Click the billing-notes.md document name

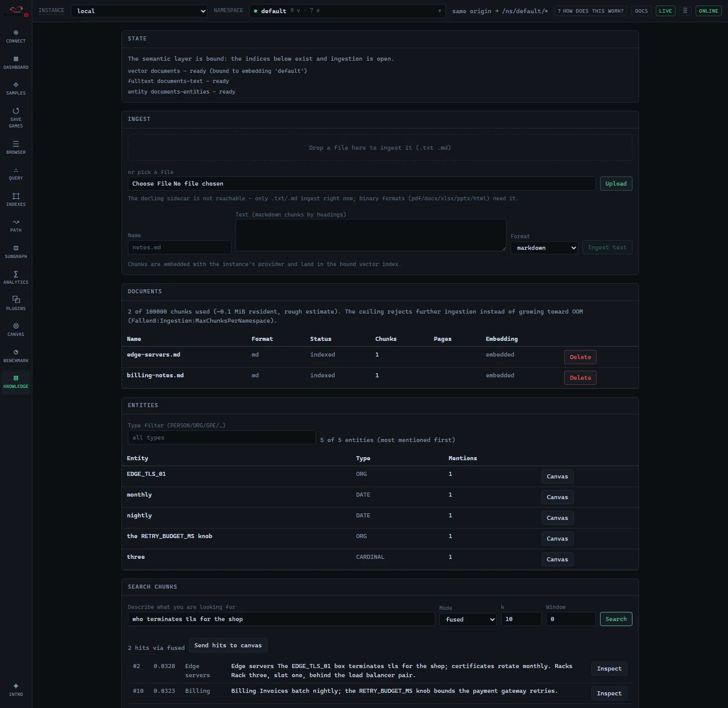(x=155, y=375)
